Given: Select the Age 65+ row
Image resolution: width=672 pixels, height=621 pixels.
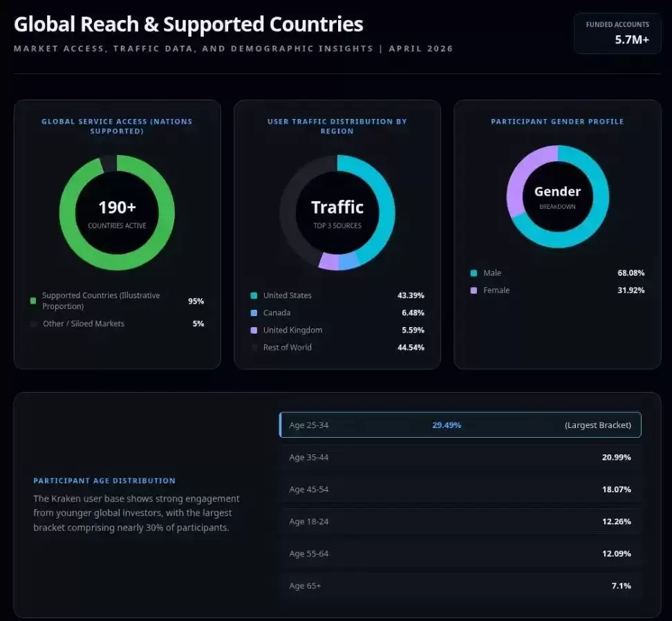Looking at the screenshot, I should click(460, 586).
